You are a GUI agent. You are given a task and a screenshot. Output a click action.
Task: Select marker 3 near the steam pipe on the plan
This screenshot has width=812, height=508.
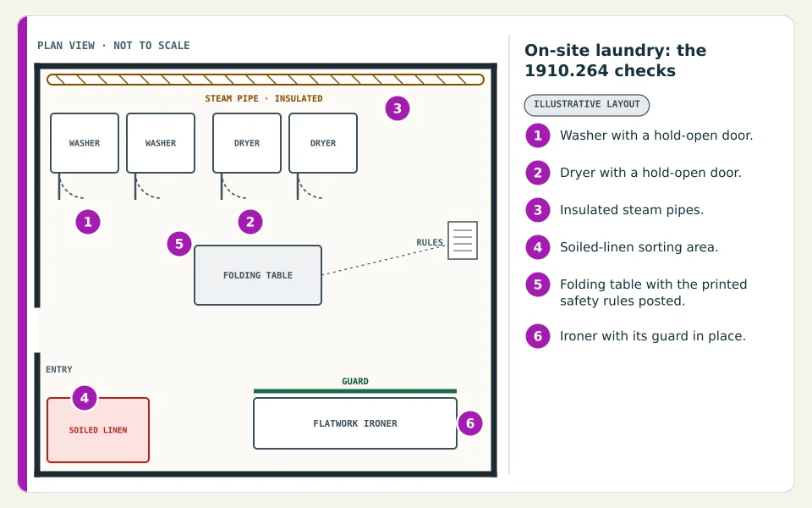click(x=398, y=108)
